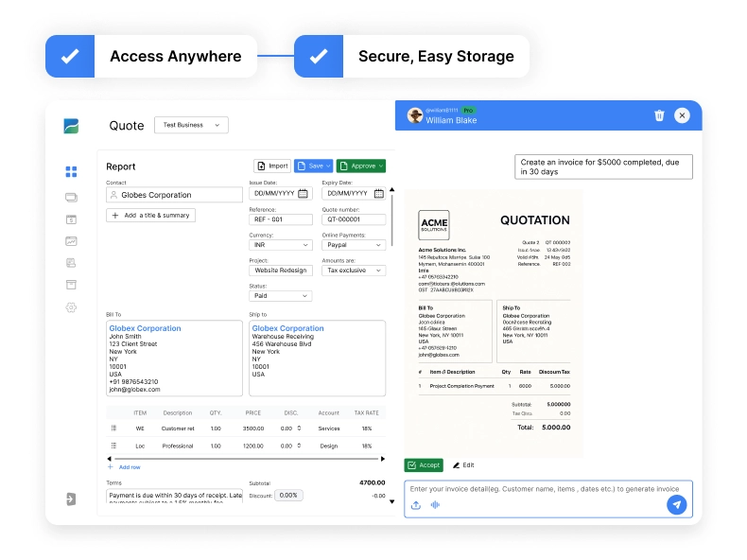Delete chat using the trash icon

(659, 115)
